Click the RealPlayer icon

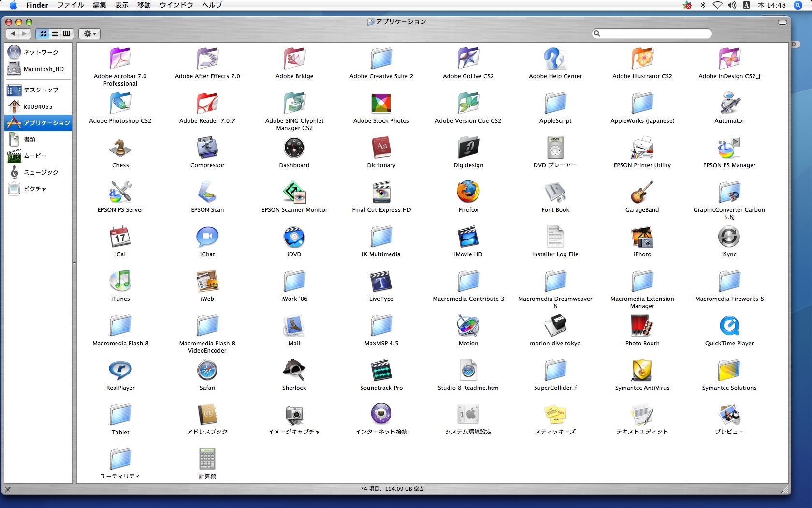pos(120,371)
